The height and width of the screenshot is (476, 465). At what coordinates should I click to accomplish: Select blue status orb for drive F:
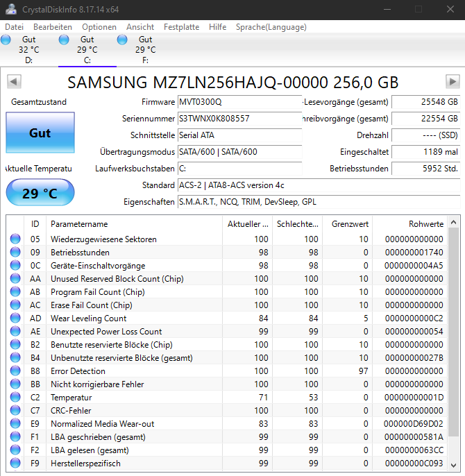[x=122, y=40]
